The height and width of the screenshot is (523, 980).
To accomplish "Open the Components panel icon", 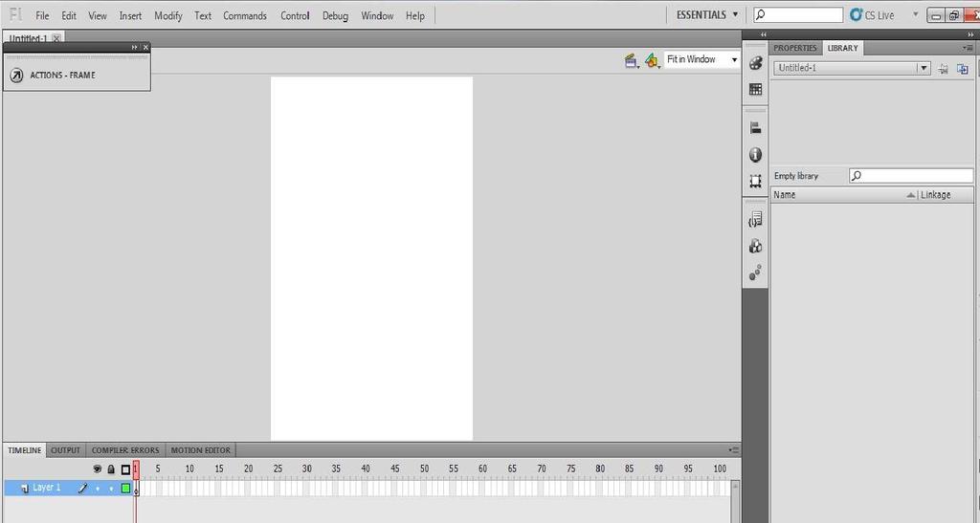I will pos(756,247).
